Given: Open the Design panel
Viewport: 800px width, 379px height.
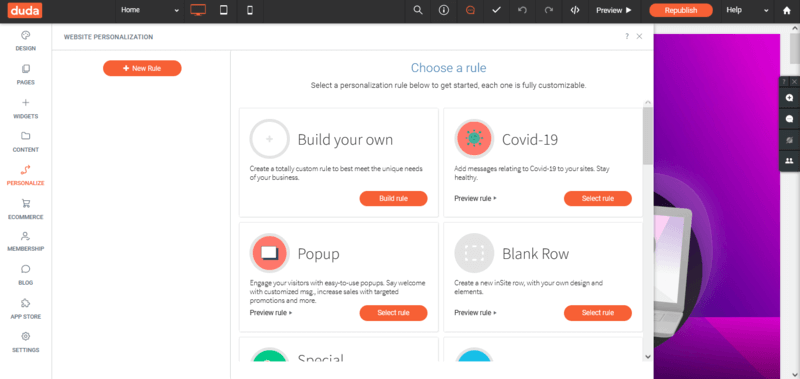Looking at the screenshot, I should [x=26, y=41].
